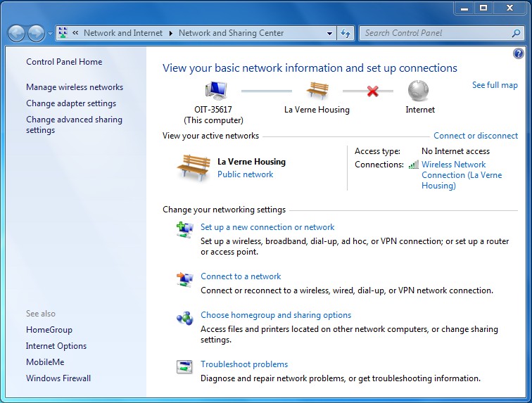Click the Public network link
This screenshot has height=403, width=532.
246,174
